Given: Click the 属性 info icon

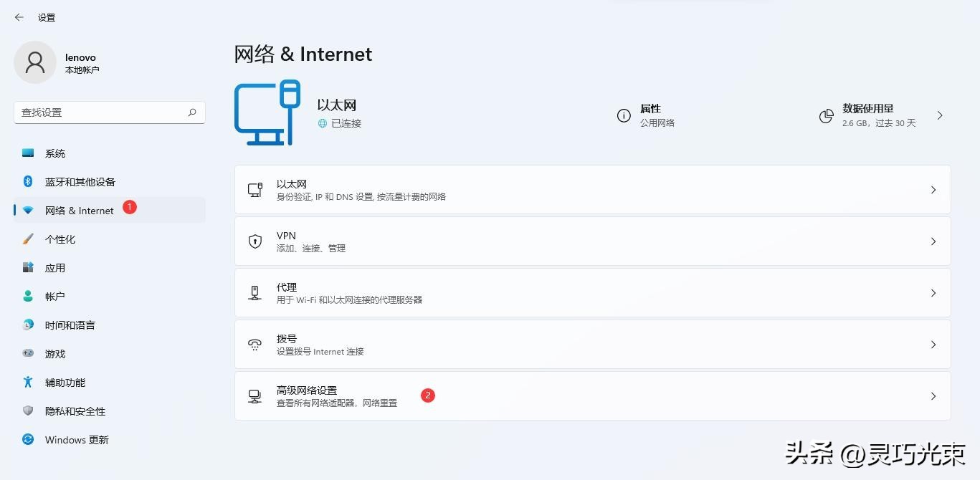Looking at the screenshot, I should tap(623, 115).
